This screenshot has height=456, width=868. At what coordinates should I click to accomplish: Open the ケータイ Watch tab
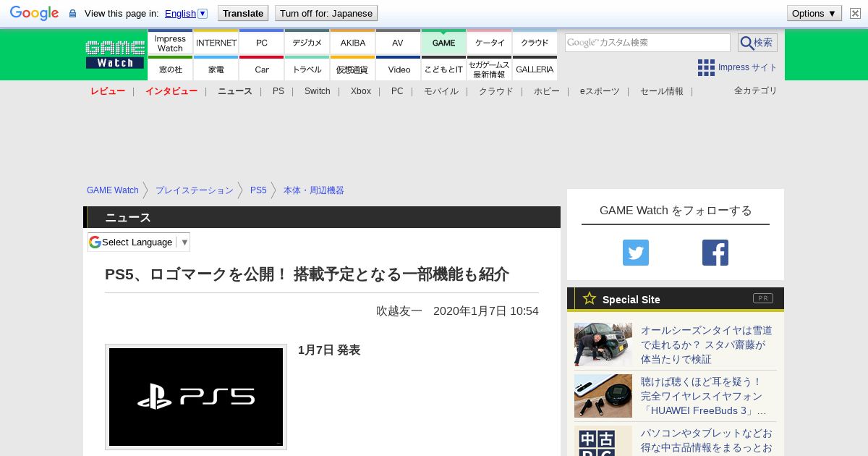[490, 43]
